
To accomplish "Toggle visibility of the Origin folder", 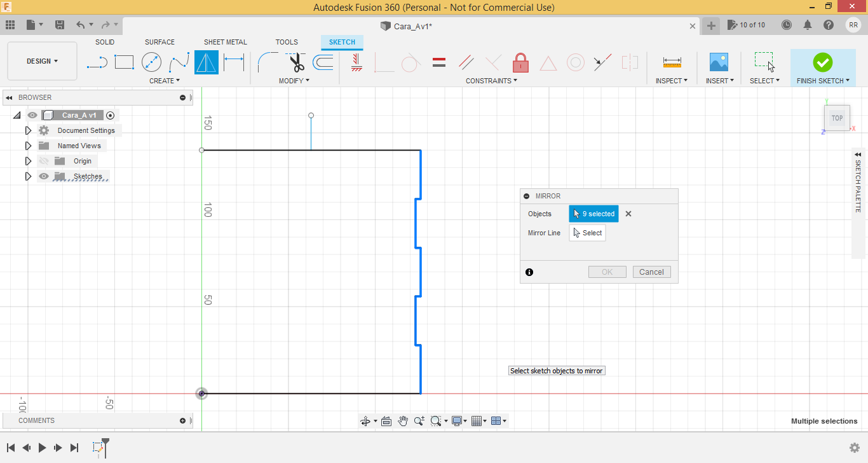I will 44,161.
